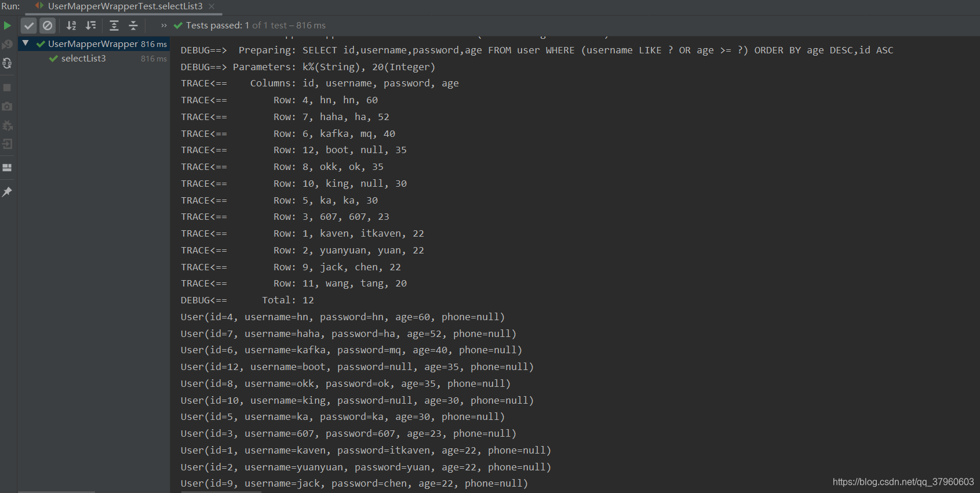Click the Stop process icon
This screenshot has width=980, height=493.
tap(8, 88)
